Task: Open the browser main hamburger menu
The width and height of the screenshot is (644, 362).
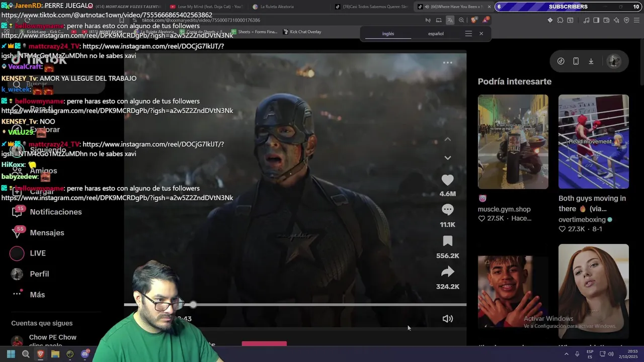Action: (x=636, y=20)
